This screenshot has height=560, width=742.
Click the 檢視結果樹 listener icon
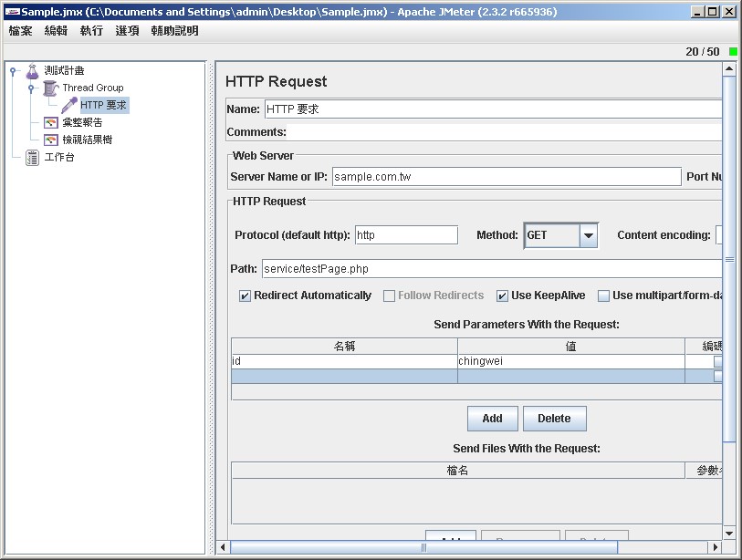50,140
